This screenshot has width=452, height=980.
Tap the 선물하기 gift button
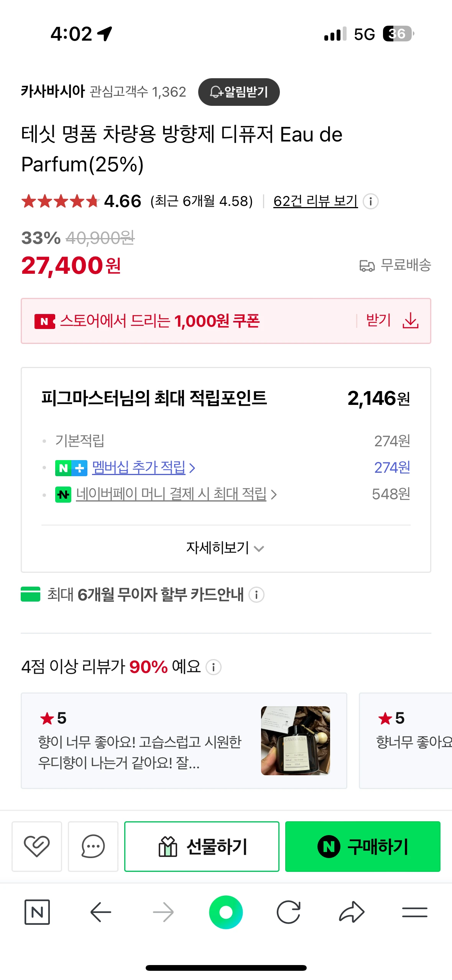(202, 846)
